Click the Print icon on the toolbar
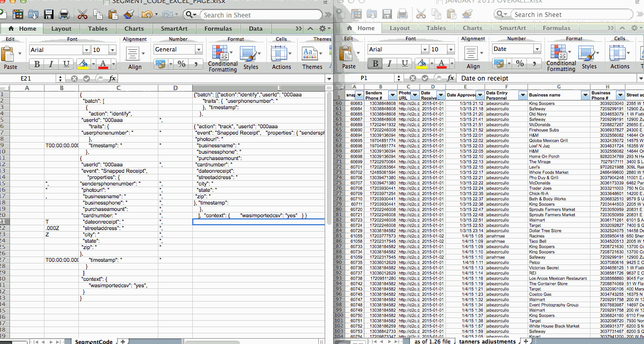The width and height of the screenshot is (644, 344). [63, 14]
